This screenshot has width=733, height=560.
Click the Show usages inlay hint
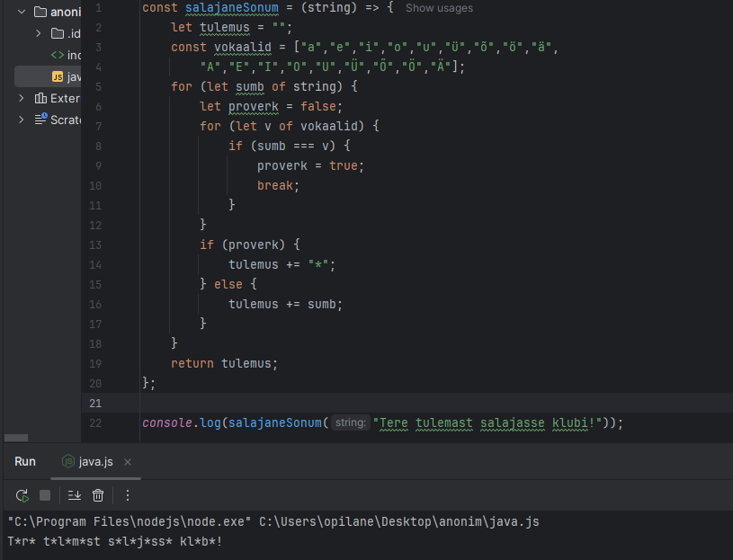click(x=439, y=8)
